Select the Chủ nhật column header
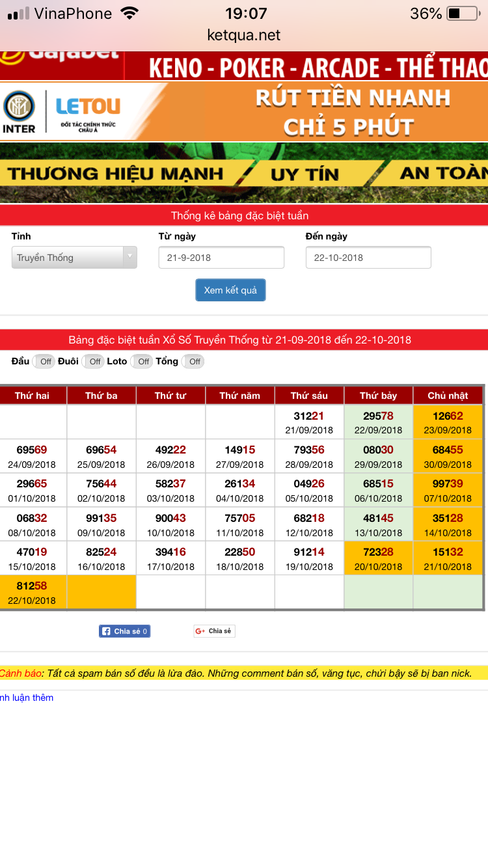Image resolution: width=488 pixels, height=868 pixels. [x=448, y=396]
